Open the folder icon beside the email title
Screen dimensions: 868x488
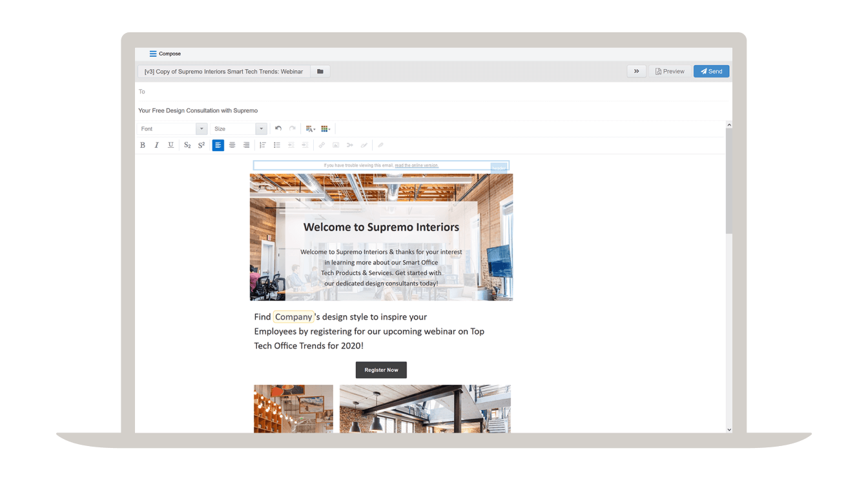point(320,71)
